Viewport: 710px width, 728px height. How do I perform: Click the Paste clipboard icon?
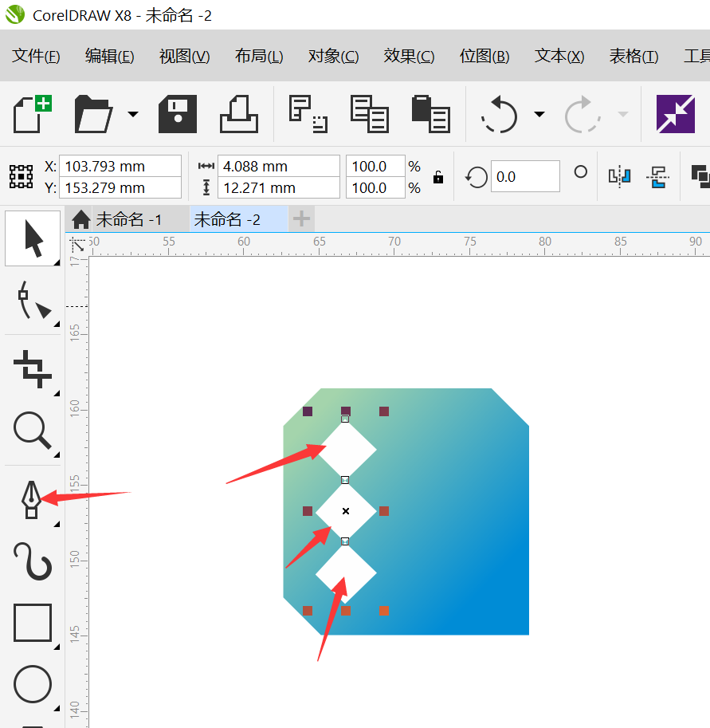click(430, 114)
